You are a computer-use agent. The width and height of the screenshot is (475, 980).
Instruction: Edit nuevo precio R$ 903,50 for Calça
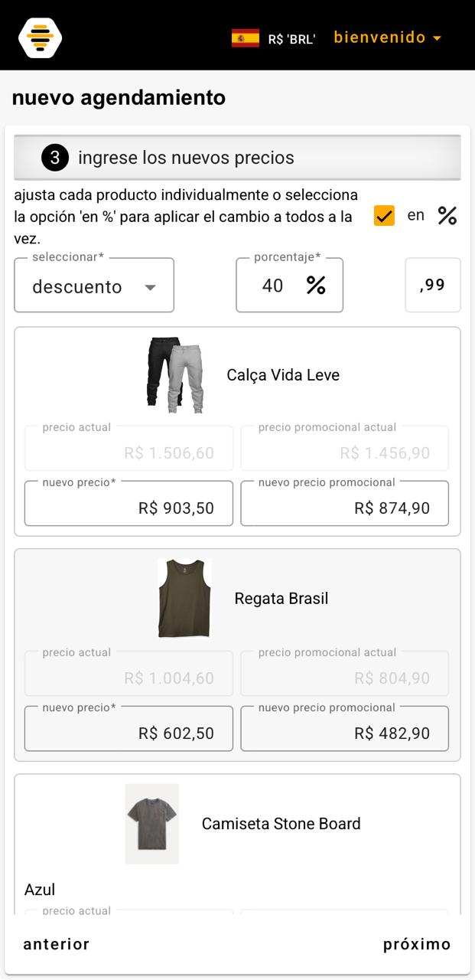(x=129, y=504)
